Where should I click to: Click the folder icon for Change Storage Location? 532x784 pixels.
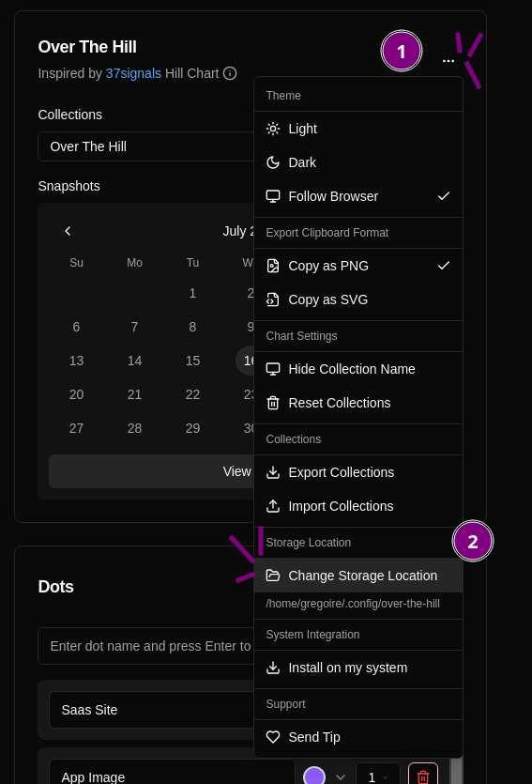273,576
